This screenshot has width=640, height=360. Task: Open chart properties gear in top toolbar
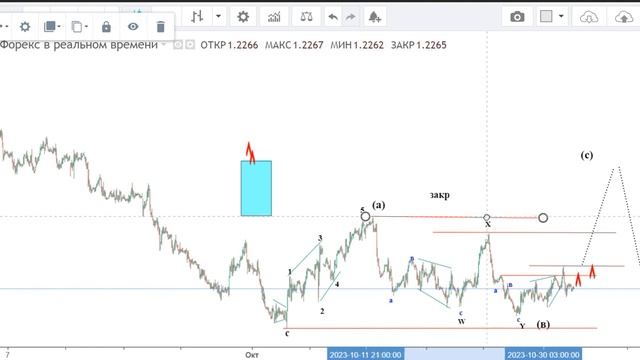pyautogui.click(x=243, y=17)
